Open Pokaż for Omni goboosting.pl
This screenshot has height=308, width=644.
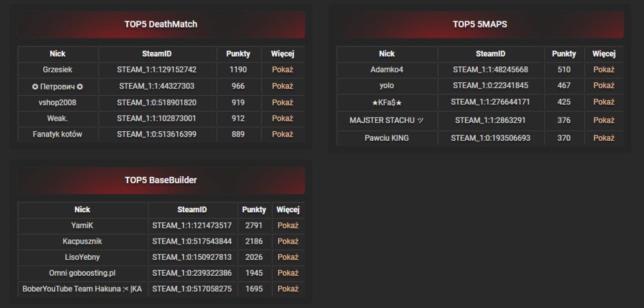(x=288, y=273)
